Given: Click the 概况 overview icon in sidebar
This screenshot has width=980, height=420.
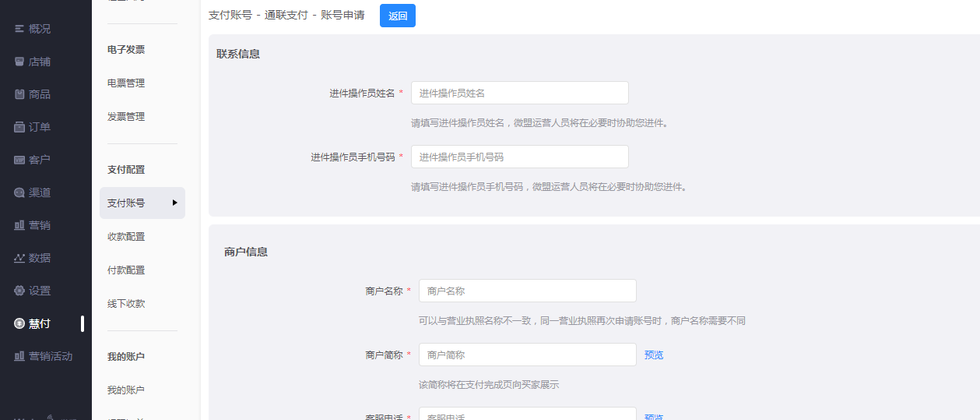Looking at the screenshot, I should [19, 29].
